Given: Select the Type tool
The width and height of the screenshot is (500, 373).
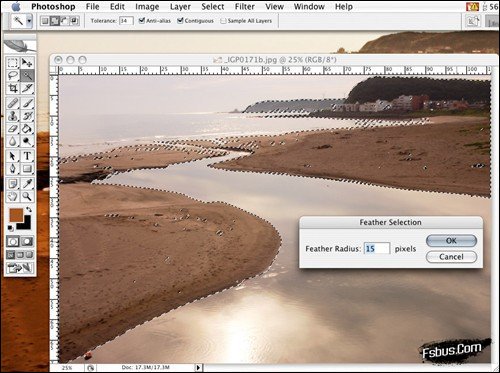Looking at the screenshot, I should tap(27, 156).
